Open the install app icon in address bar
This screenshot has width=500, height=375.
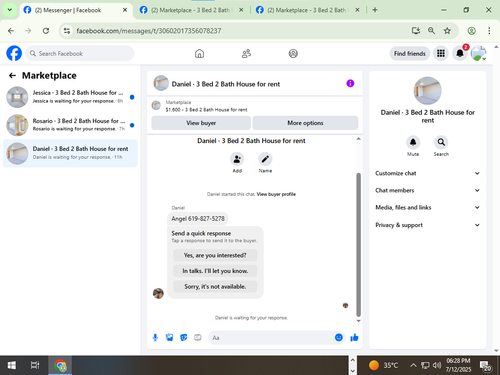[x=416, y=31]
